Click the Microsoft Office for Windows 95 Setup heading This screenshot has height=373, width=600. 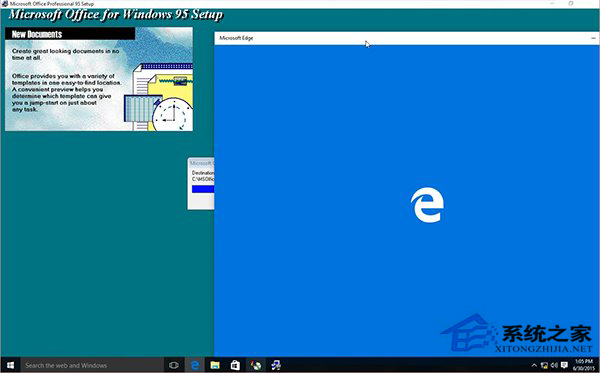[x=116, y=15]
